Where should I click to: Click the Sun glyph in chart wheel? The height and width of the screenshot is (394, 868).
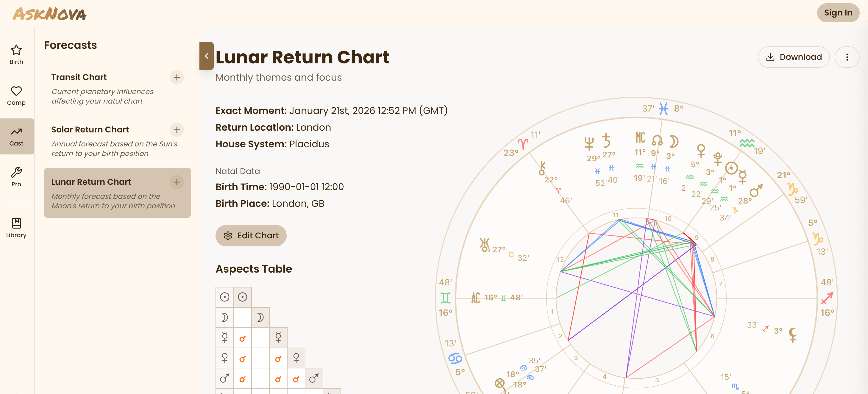[731, 168]
